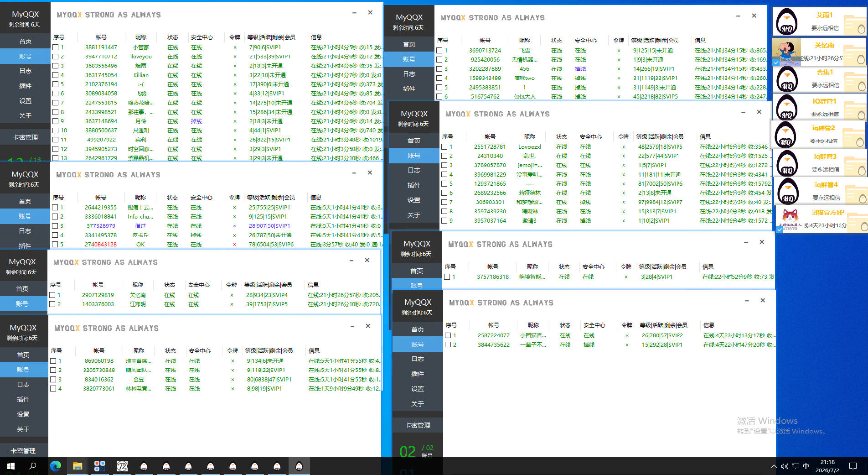
Task: Select nickname Killian in the account list
Action: pos(141,75)
